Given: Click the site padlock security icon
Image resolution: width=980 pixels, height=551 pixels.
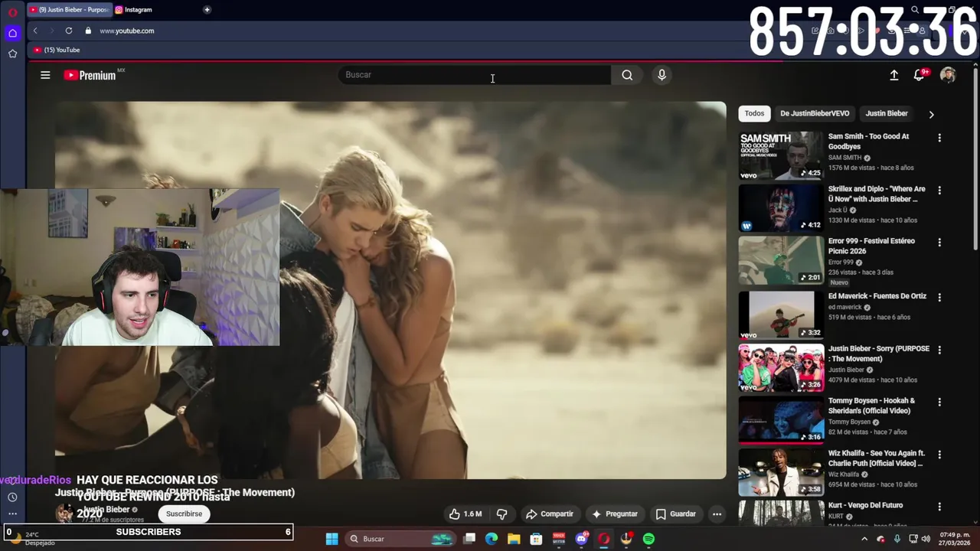Looking at the screenshot, I should coord(88,31).
